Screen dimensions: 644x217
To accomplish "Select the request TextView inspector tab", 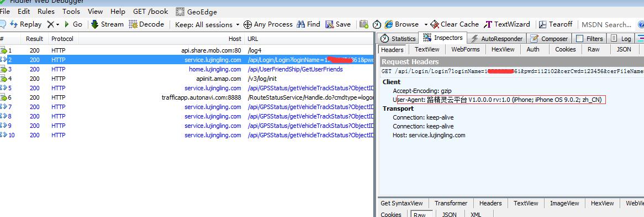I will tap(427, 49).
